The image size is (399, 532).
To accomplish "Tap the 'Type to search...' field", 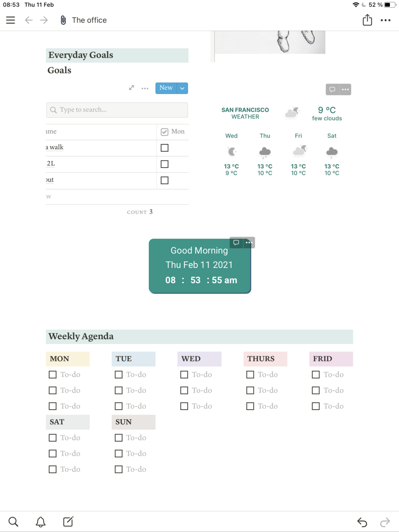I will click(117, 110).
